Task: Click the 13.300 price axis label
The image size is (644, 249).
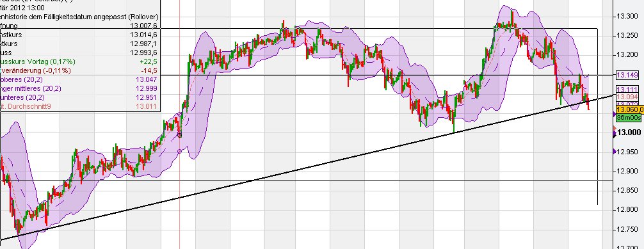Action: tap(627, 16)
